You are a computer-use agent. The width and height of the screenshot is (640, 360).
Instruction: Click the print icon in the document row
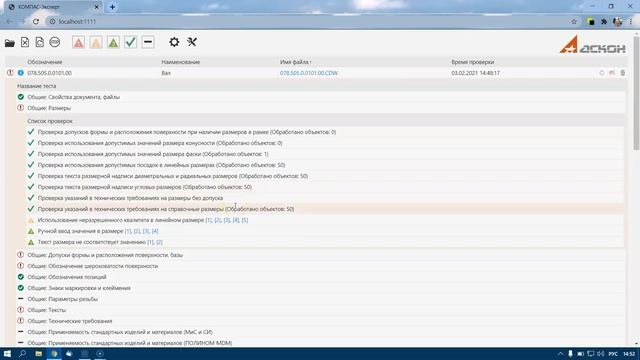click(x=612, y=73)
